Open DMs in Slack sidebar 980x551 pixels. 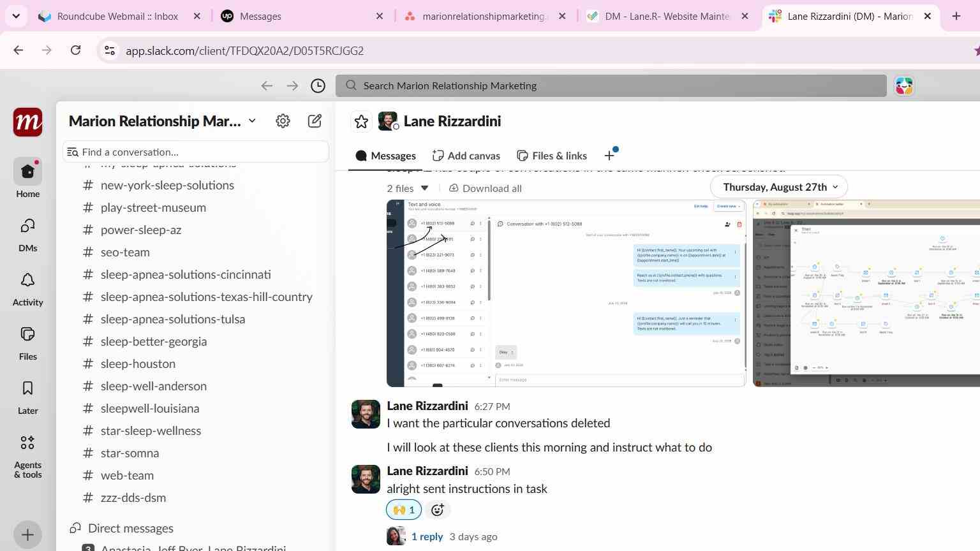click(x=27, y=234)
